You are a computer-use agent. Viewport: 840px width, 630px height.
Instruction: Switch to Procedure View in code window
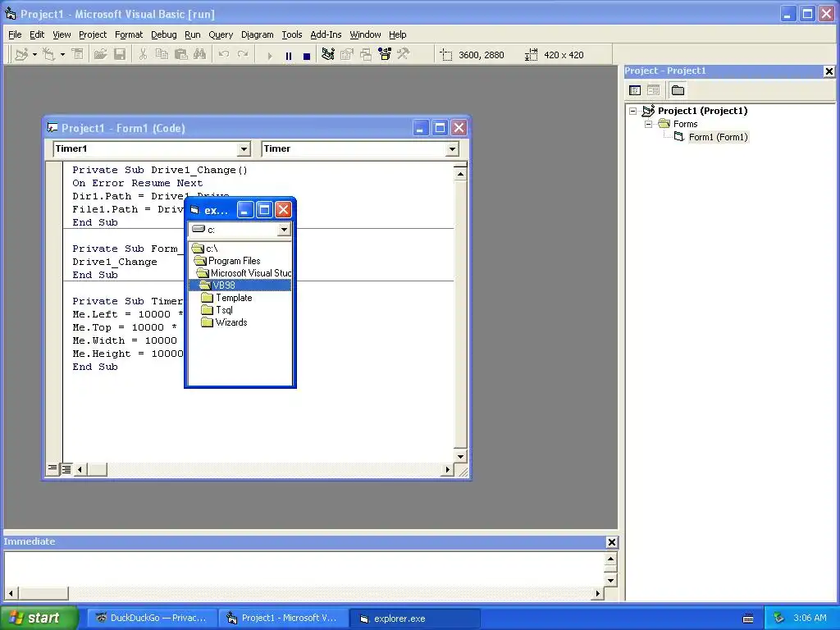[52, 469]
